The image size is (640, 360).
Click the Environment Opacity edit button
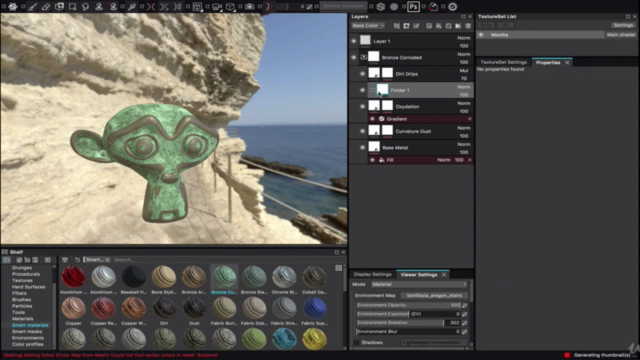tap(464, 305)
